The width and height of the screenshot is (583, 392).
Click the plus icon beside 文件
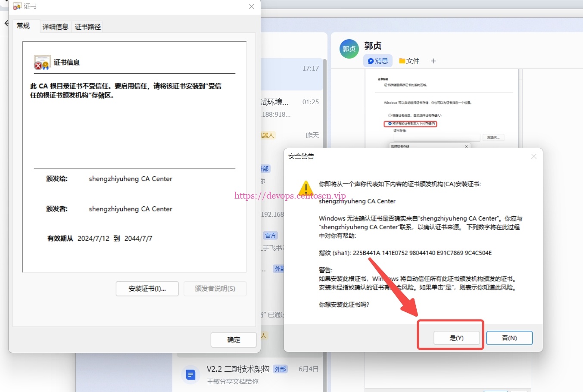click(433, 61)
